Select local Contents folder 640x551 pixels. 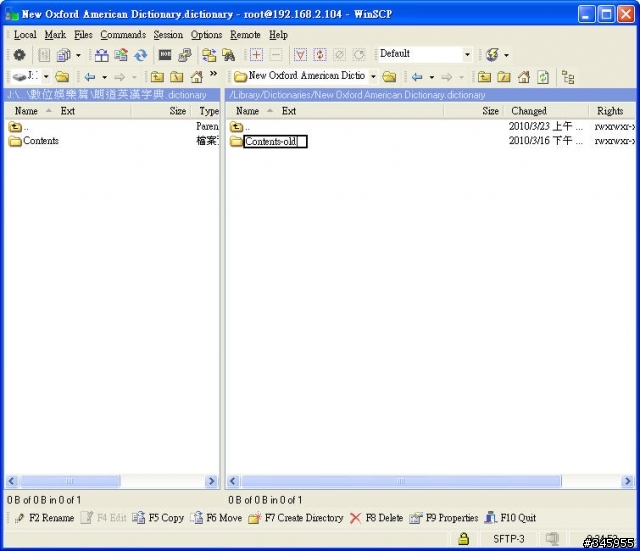34,141
